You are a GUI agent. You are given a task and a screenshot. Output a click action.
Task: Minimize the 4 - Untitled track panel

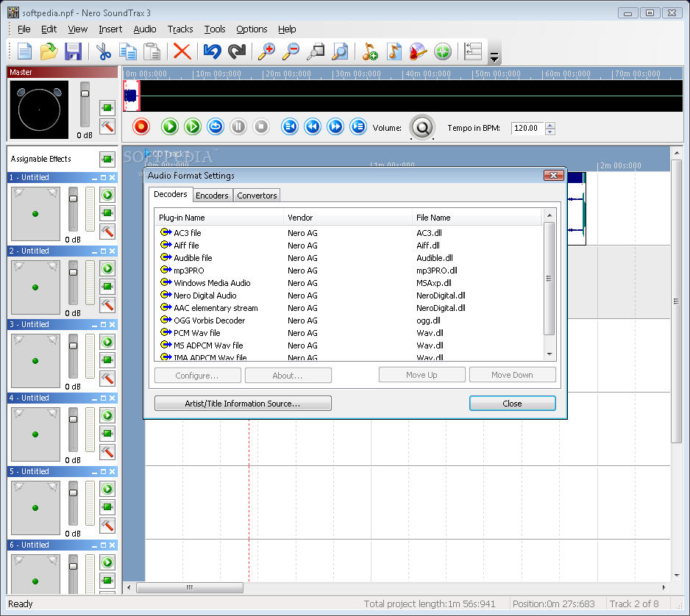[x=95, y=398]
